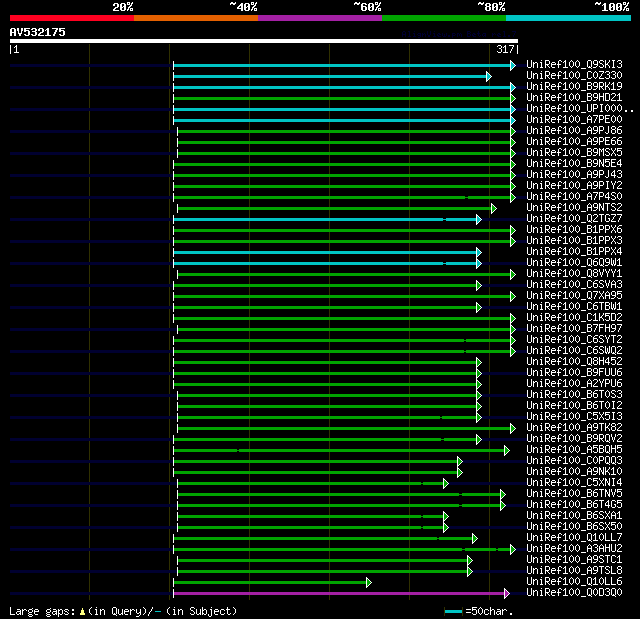The height and width of the screenshot is (619, 640).
Task: Open the UniRef100_B1PPX4 entry
Action: [x=574, y=252]
